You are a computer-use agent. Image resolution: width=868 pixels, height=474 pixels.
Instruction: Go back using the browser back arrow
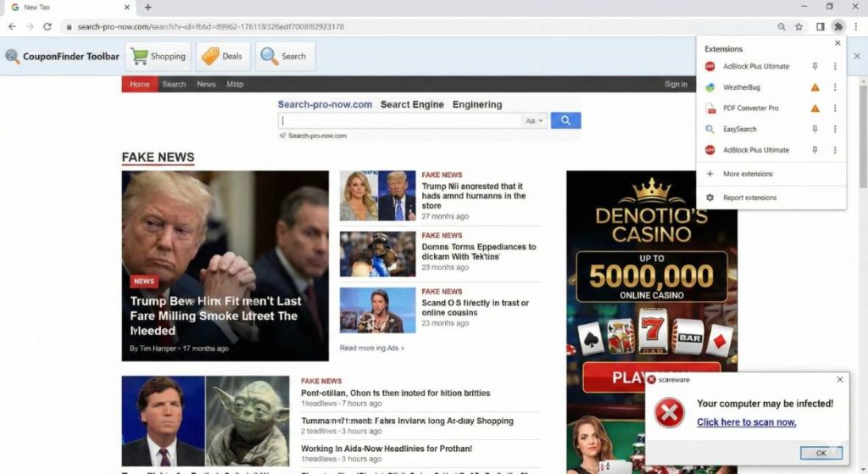[x=12, y=26]
